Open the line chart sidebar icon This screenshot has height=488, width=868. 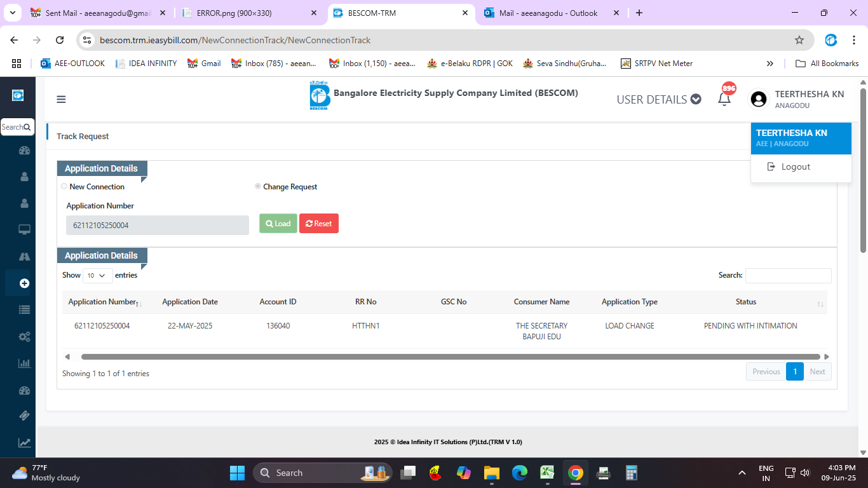point(25,443)
